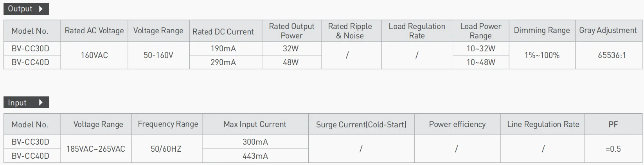Click the 443mA max input current cell

255,156
